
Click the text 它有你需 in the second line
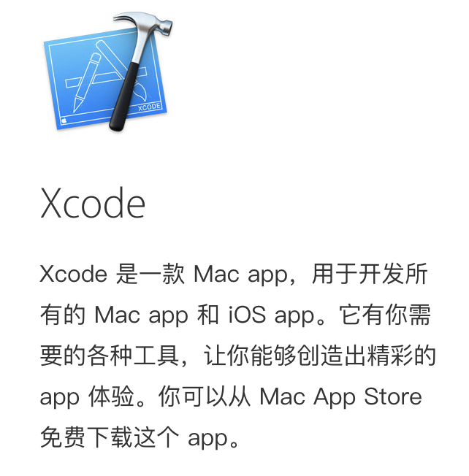click(x=385, y=315)
